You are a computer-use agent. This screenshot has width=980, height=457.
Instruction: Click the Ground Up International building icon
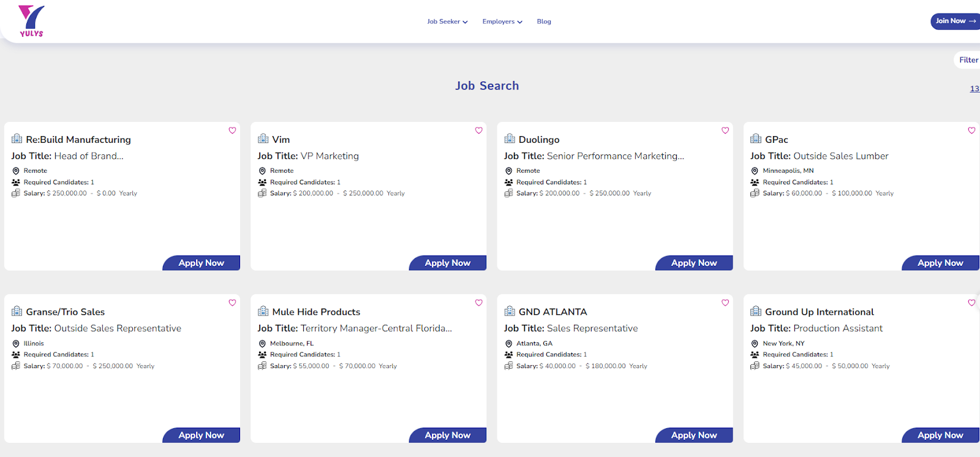(x=756, y=311)
